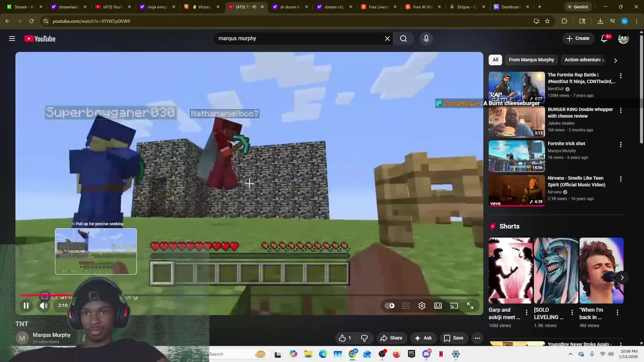Start voice search with the microphone

tap(426, 39)
